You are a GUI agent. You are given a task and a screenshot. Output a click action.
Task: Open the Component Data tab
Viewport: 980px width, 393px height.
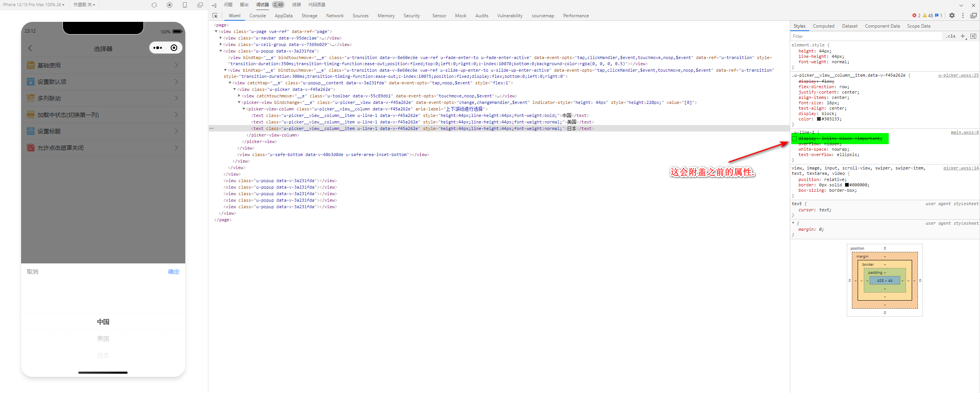point(882,26)
